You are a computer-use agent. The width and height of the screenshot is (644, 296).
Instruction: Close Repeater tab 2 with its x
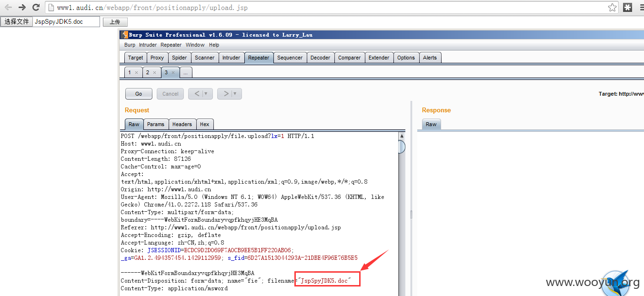click(154, 73)
